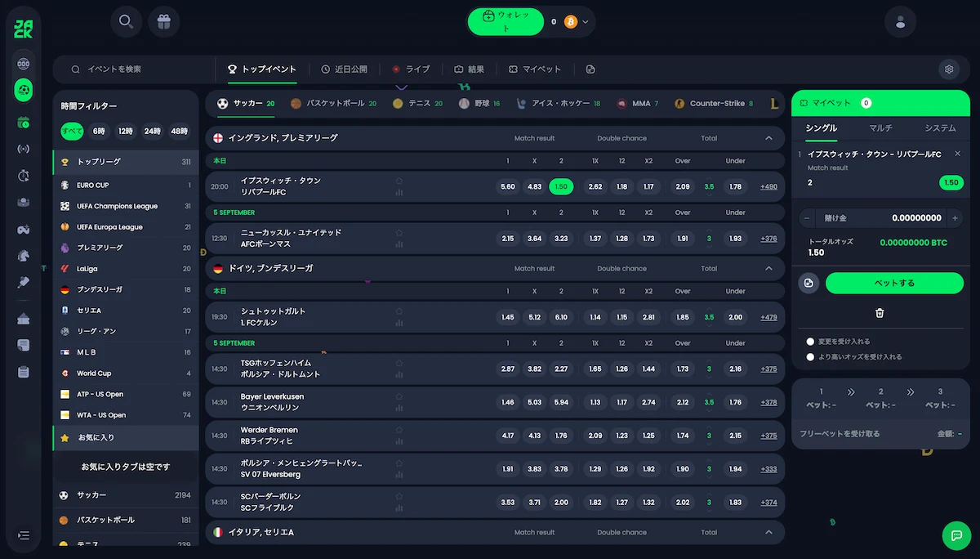The height and width of the screenshot is (559, 980).
Task: Remove Ipswich Town bet from betslip
Action: coord(958,154)
